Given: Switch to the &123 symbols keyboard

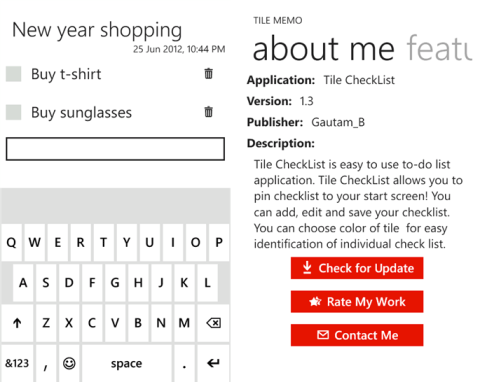Looking at the screenshot, I should [17, 363].
